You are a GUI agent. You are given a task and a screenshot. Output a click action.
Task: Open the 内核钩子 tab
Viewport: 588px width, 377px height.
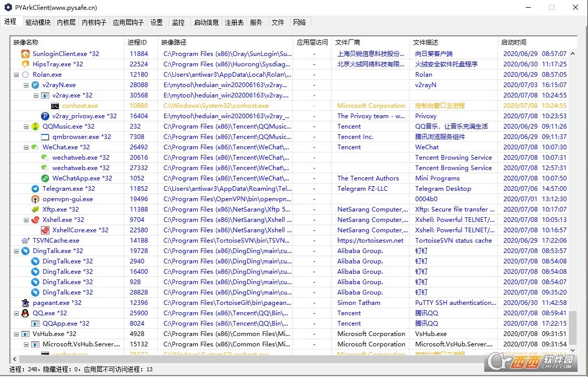pyautogui.click(x=94, y=22)
